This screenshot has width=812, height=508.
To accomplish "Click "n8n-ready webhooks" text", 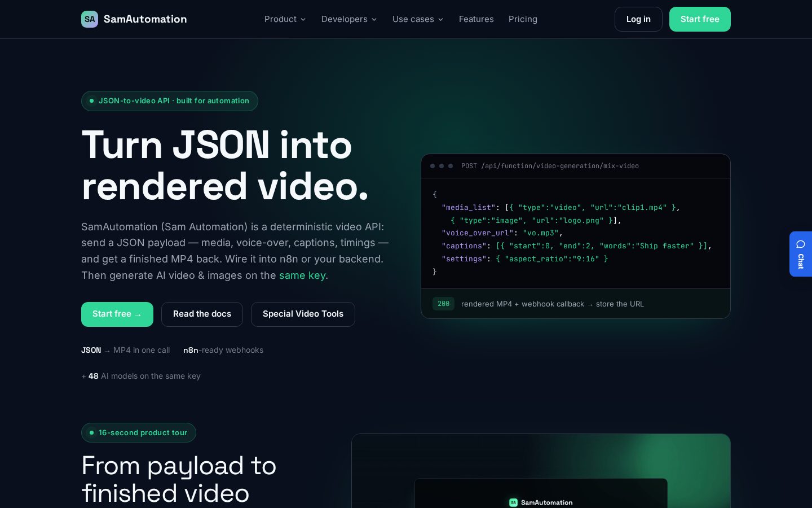I will coord(223,350).
